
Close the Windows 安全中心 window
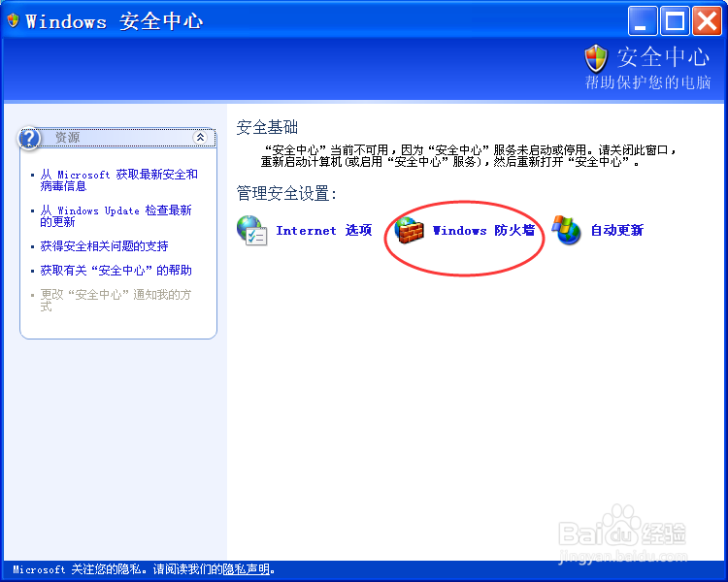tap(707, 21)
